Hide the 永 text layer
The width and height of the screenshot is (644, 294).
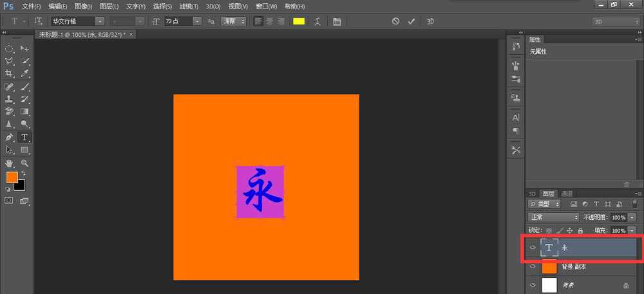tap(533, 248)
